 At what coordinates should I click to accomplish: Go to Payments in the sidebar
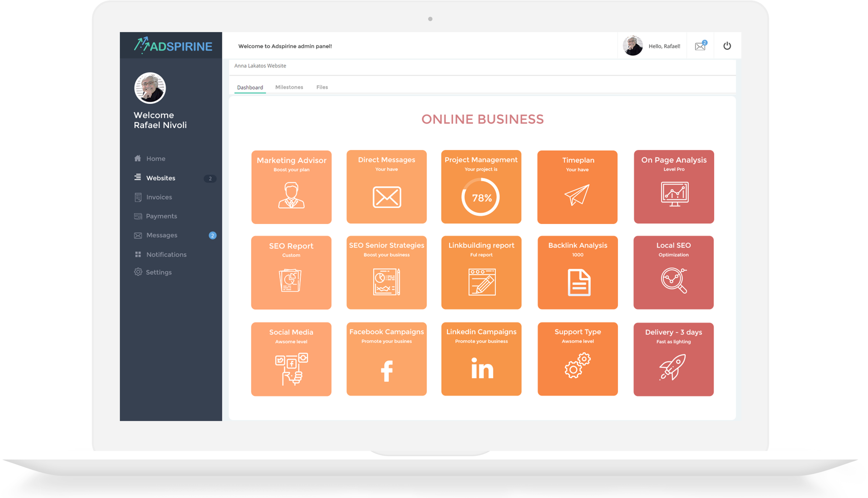tap(161, 216)
